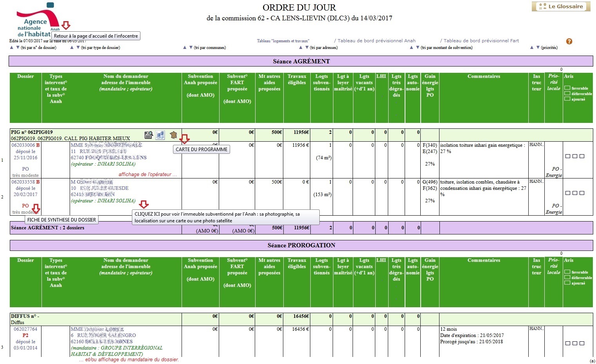Click comment "toiture, isolation combles, chaudière"

point(483,188)
